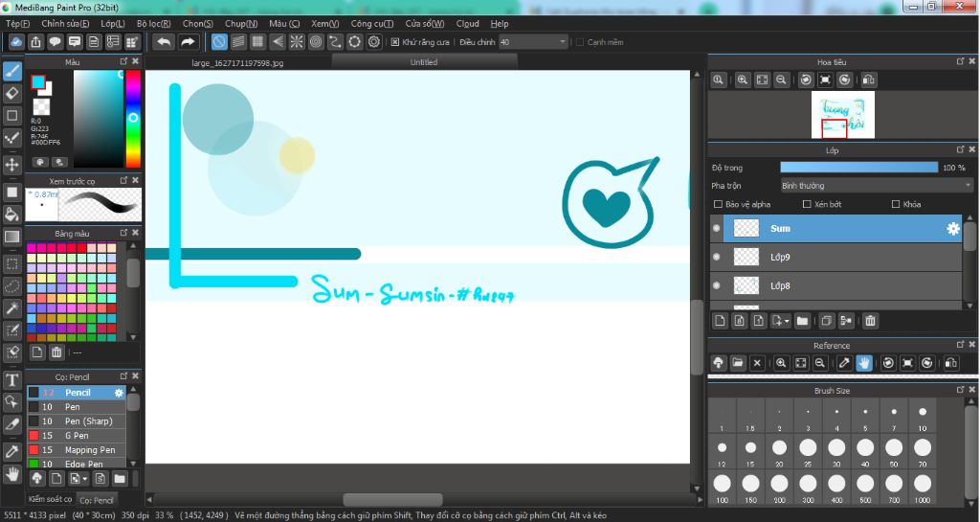Toggle the Cạnh mềm checkbox

point(579,42)
